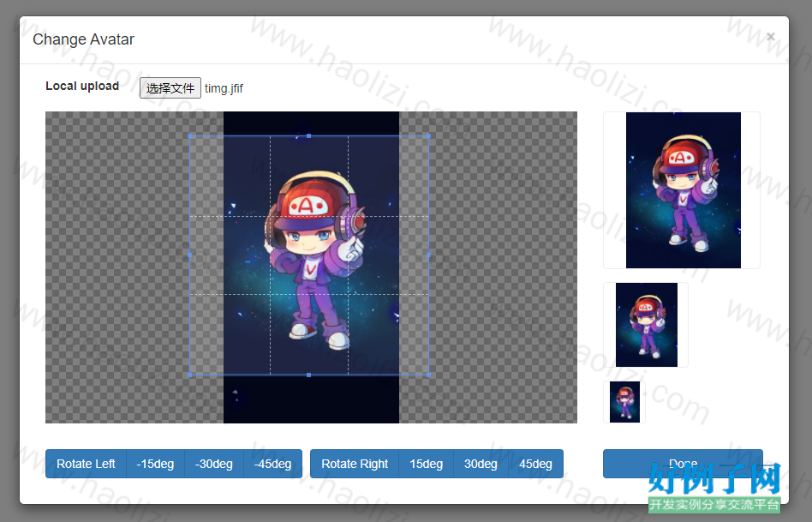The width and height of the screenshot is (812, 522).
Task: Rotate image by -15deg
Action: [x=155, y=464]
